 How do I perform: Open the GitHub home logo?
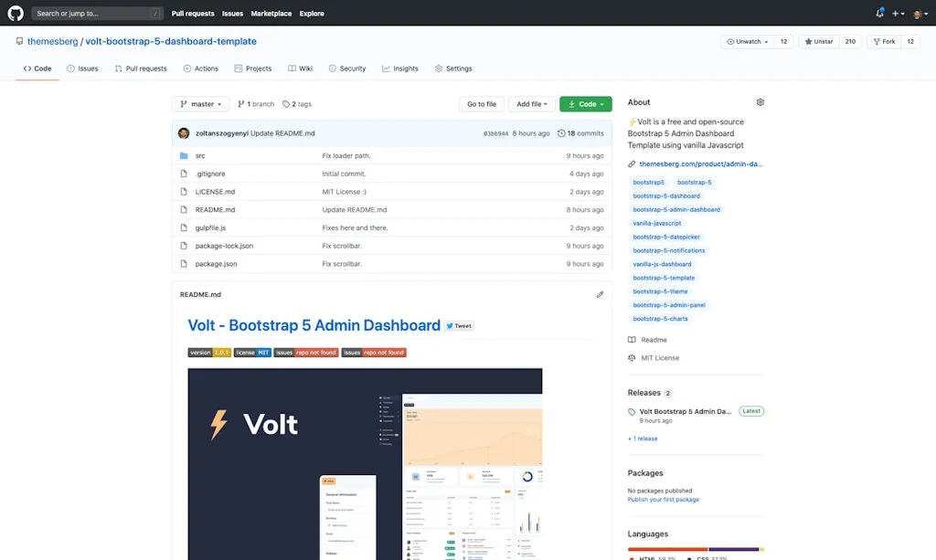[x=16, y=13]
